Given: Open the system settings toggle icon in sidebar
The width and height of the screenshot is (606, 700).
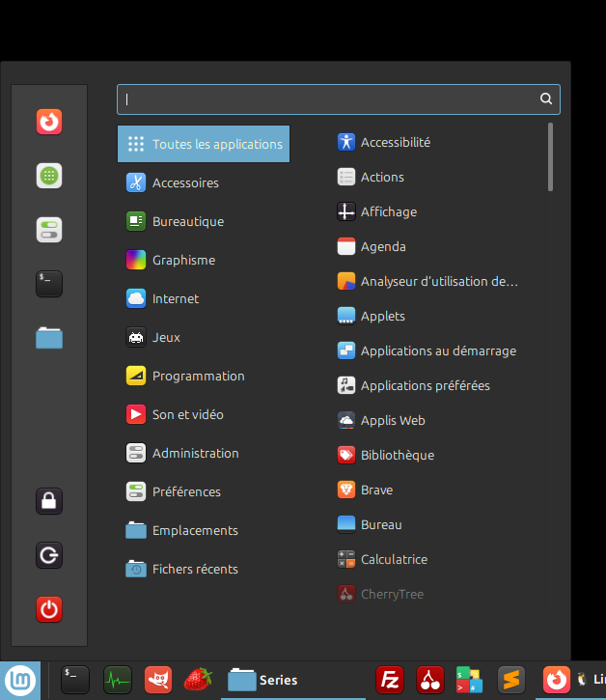Looking at the screenshot, I should pos(49,230).
